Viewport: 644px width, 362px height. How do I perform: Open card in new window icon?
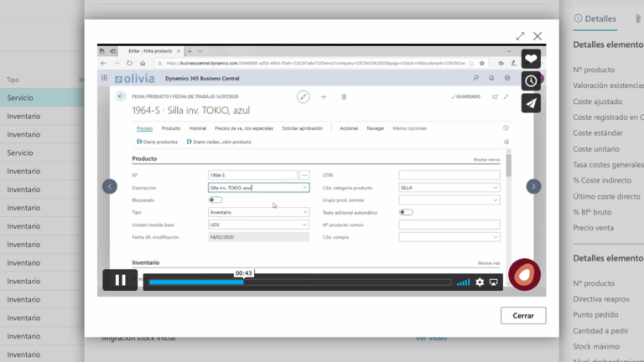(495, 97)
